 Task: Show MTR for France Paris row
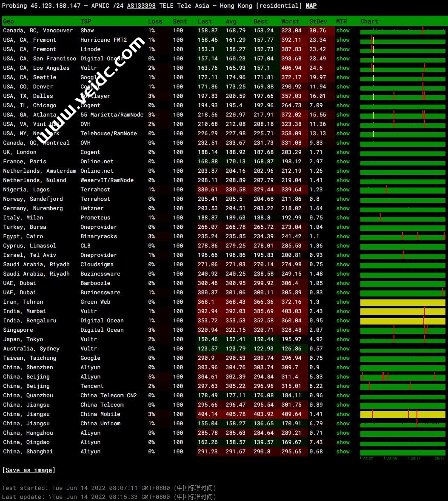point(343,162)
